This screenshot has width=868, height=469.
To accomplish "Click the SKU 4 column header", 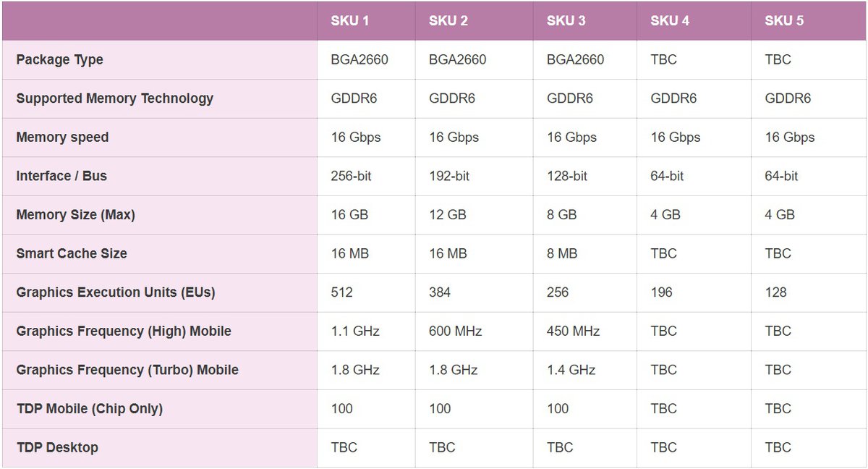I will tap(670, 21).
